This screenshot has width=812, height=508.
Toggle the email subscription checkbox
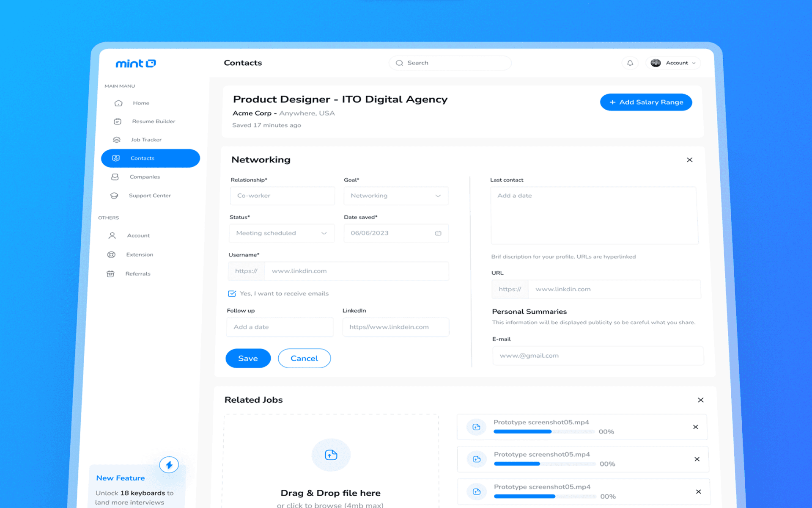(x=232, y=294)
